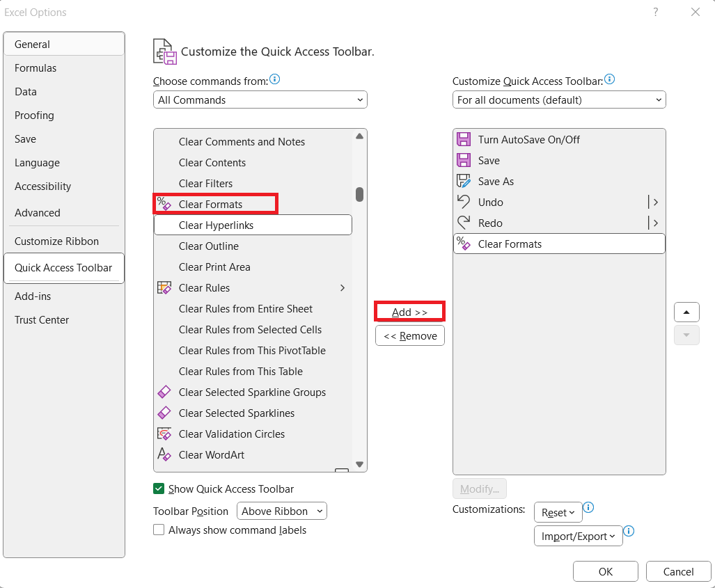
Task: Select Clear Contents command
Action: pyautogui.click(x=253, y=163)
